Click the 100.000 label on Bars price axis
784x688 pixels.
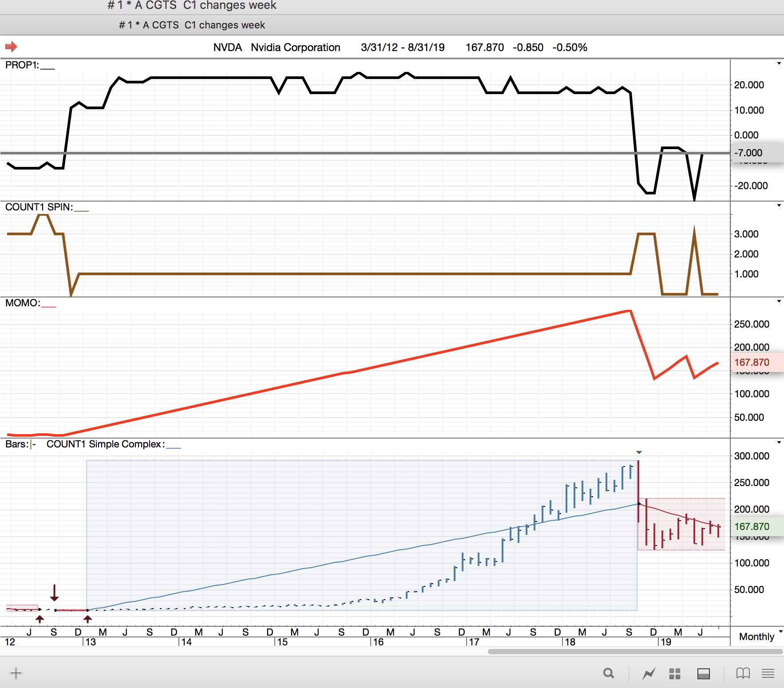tap(752, 563)
